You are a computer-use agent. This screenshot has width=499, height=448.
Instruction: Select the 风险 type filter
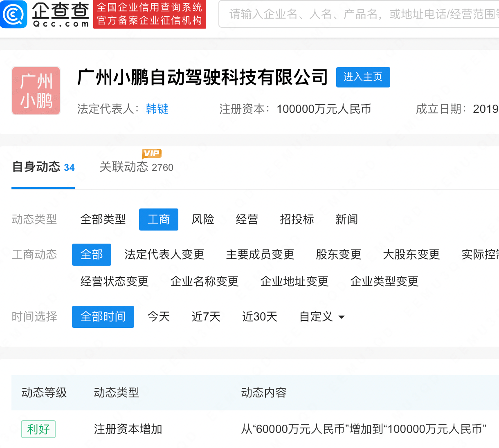click(203, 220)
